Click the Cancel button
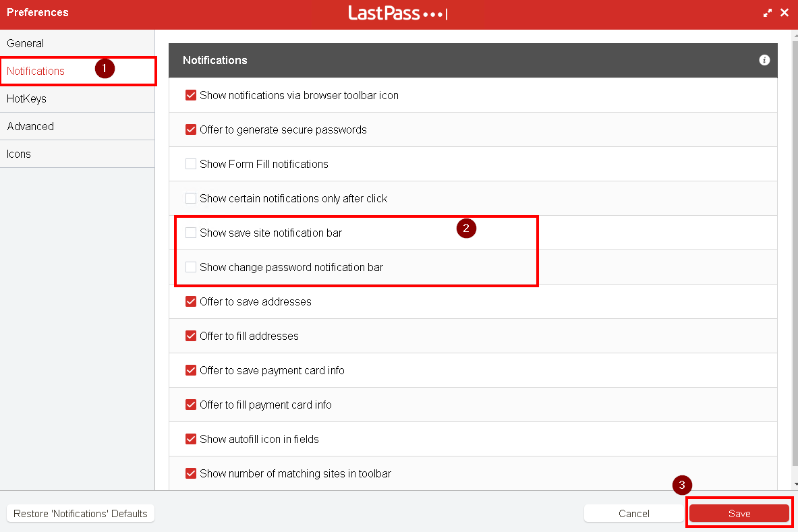Viewport: 798px width, 532px height. tap(633, 514)
